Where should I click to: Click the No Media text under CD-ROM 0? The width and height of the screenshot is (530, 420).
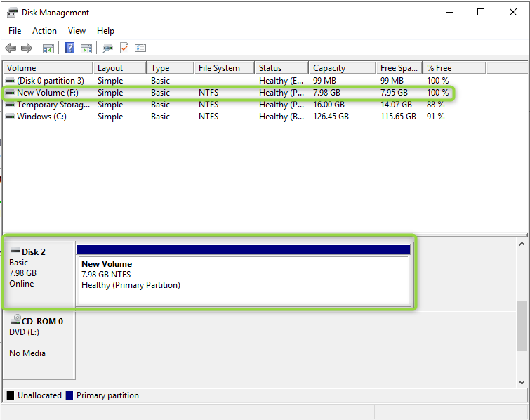point(27,353)
